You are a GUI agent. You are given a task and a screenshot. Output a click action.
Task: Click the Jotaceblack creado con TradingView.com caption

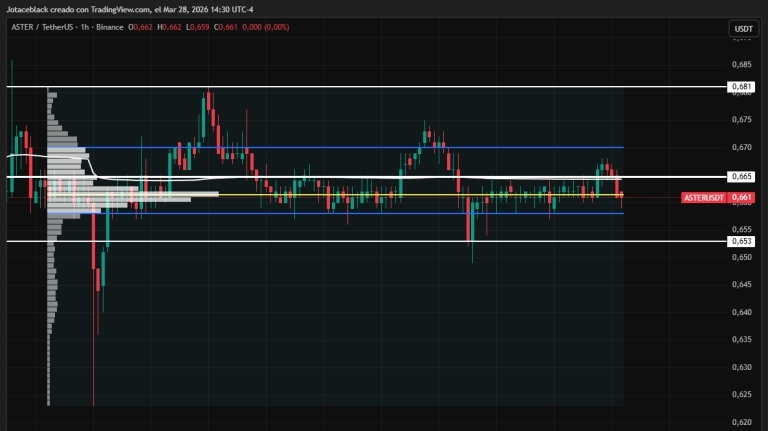[x=78, y=9]
